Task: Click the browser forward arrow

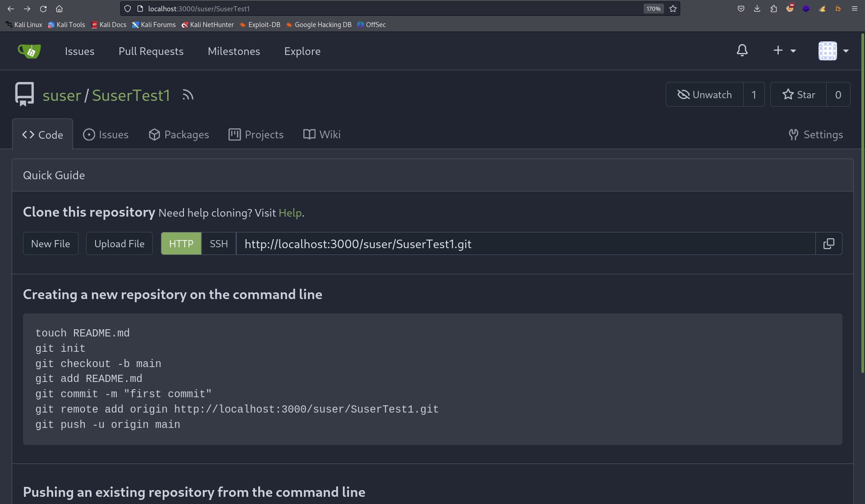Action: [27, 9]
